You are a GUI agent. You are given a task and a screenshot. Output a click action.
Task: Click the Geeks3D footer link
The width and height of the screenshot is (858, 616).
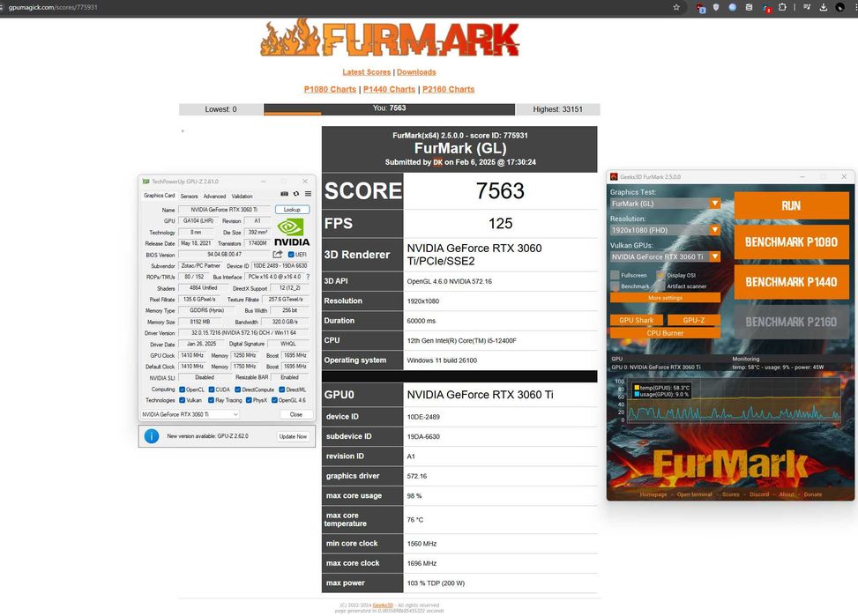(383, 605)
